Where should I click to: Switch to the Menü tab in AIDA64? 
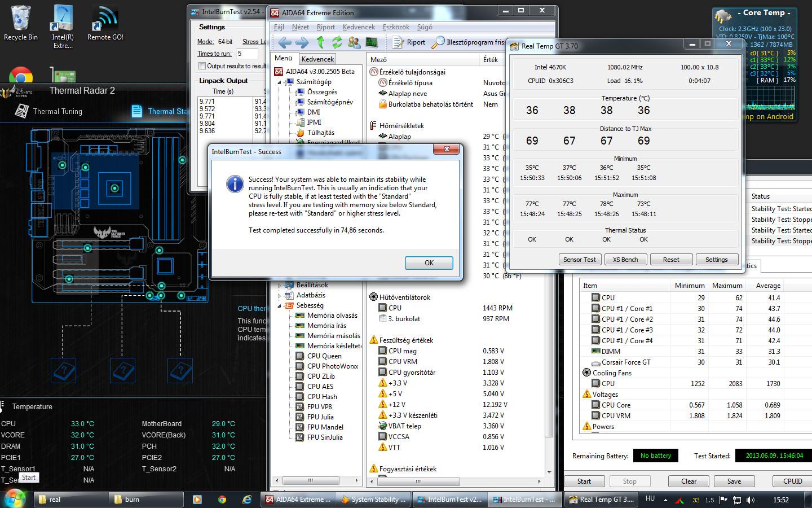(284, 58)
